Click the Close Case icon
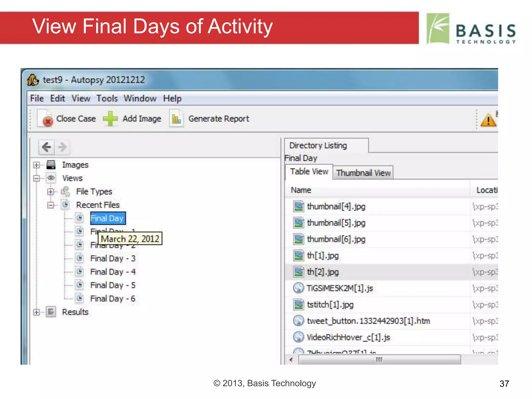This screenshot has height=399, width=532. tap(45, 119)
